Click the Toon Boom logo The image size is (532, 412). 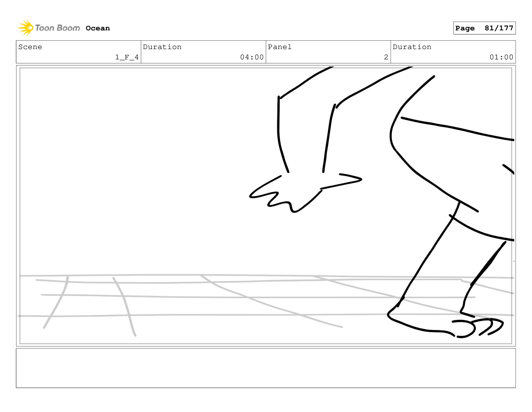click(48, 28)
